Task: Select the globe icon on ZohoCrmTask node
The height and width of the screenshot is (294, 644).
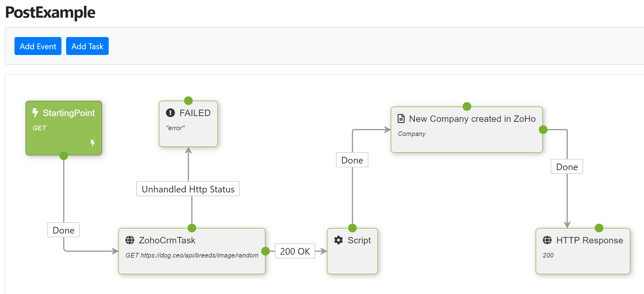Action: [130, 240]
